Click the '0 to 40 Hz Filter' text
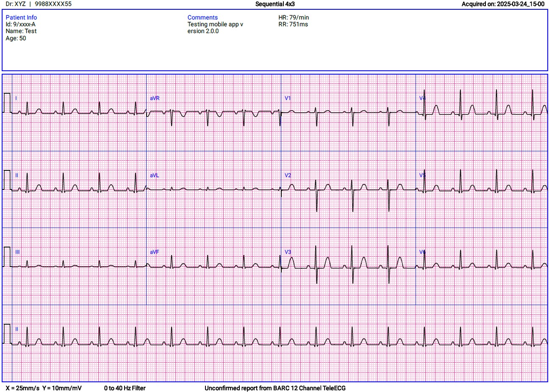This screenshot has width=549, height=392. pyautogui.click(x=125, y=388)
